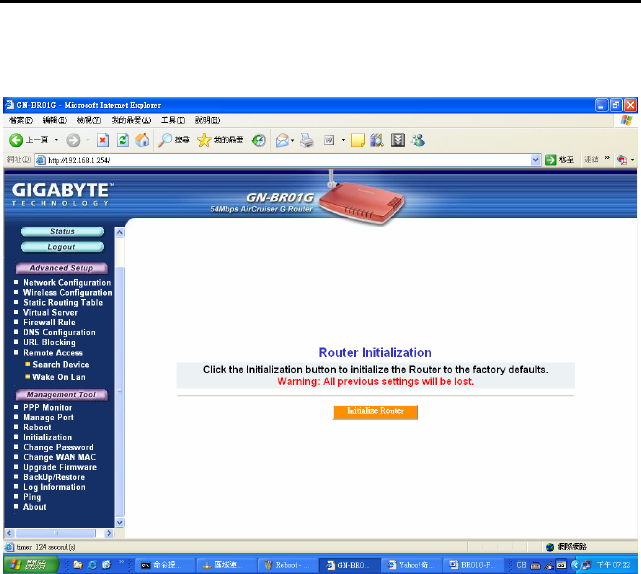The image size is (641, 574).
Task: Open Search Device link
Action: [x=61, y=365]
